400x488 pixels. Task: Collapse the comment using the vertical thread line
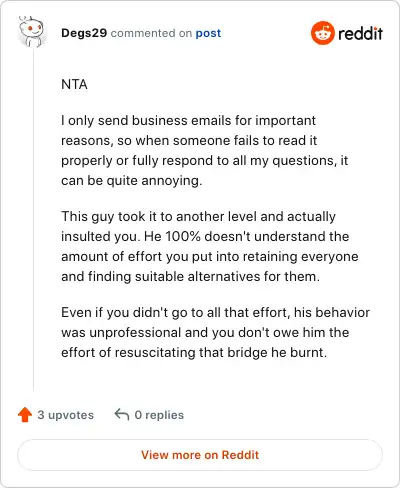pyautogui.click(x=33, y=220)
